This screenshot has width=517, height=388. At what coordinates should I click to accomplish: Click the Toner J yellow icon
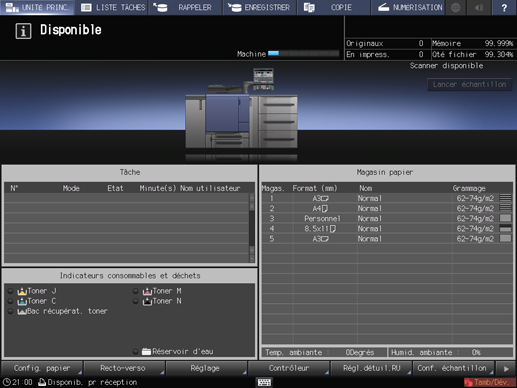point(22,291)
